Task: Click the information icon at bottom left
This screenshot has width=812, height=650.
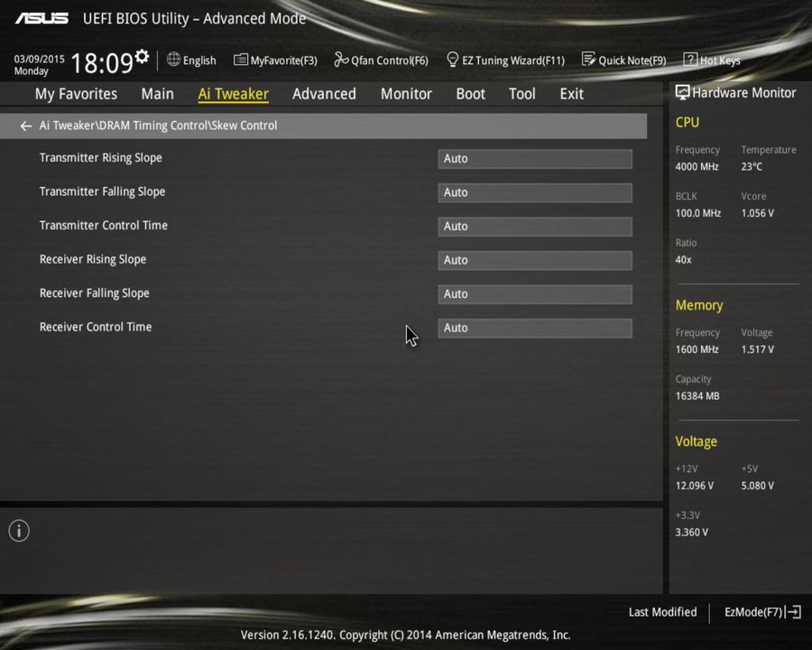Action: [18, 531]
